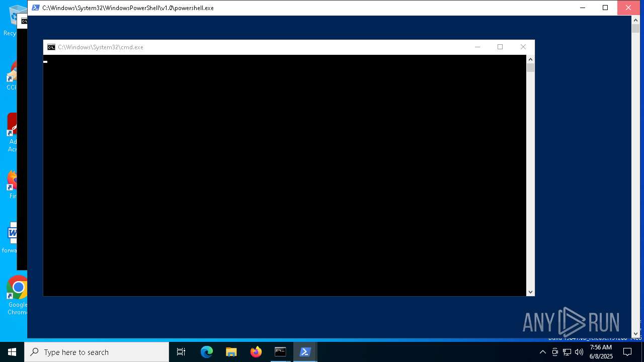
Task: Launch Microsoft Edge from the taskbar
Action: [207, 352]
